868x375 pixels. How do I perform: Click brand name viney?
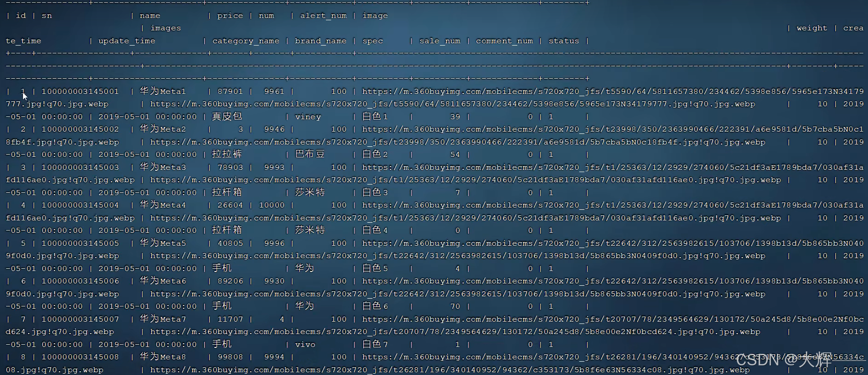[x=308, y=117]
